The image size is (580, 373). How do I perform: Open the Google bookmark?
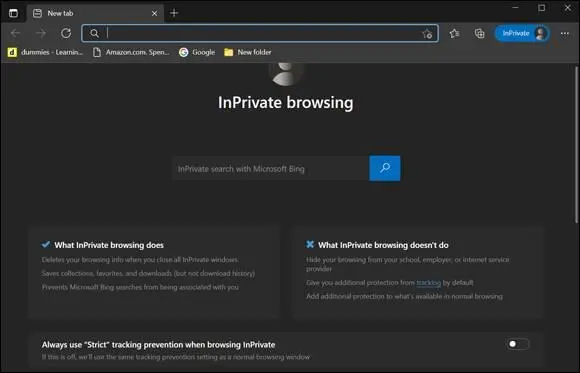197,52
